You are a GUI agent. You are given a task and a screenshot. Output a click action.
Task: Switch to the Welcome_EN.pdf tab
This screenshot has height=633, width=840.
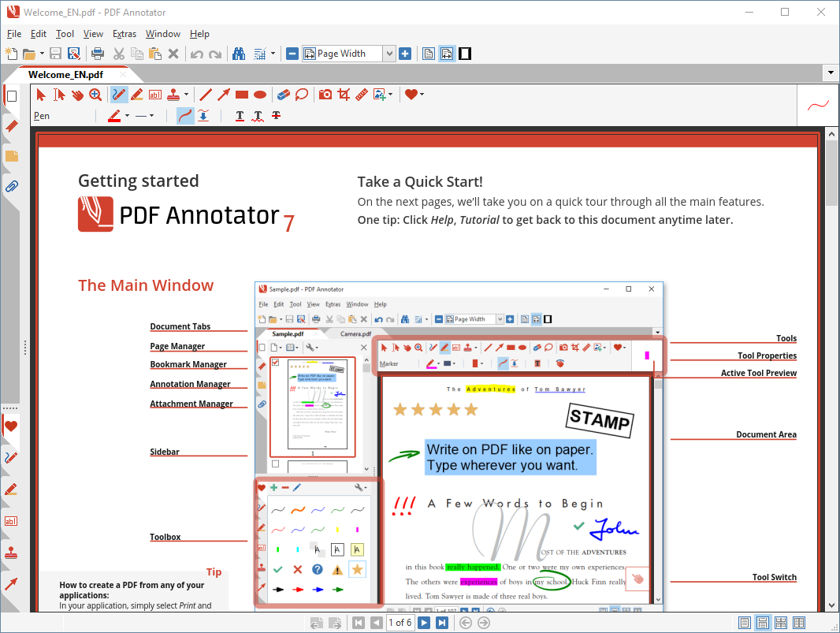[66, 75]
